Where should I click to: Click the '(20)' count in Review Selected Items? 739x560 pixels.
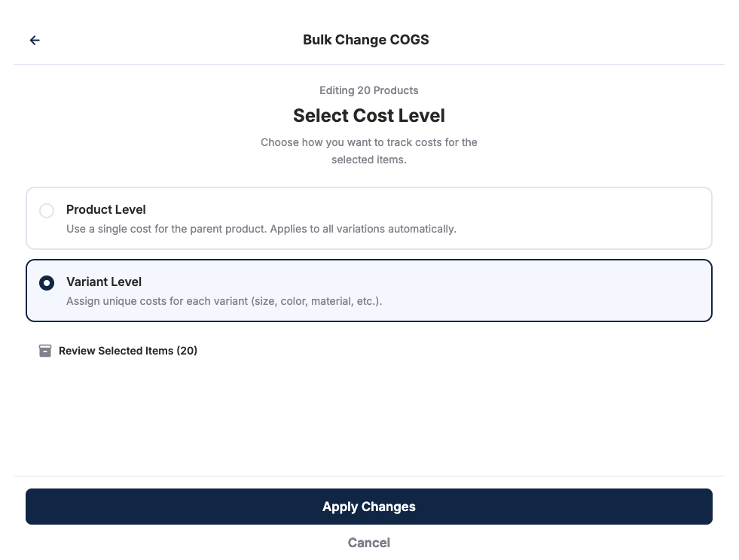187,351
